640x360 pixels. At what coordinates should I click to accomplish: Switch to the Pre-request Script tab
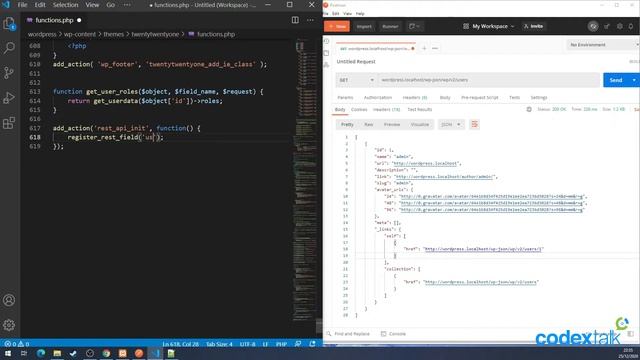480,98
